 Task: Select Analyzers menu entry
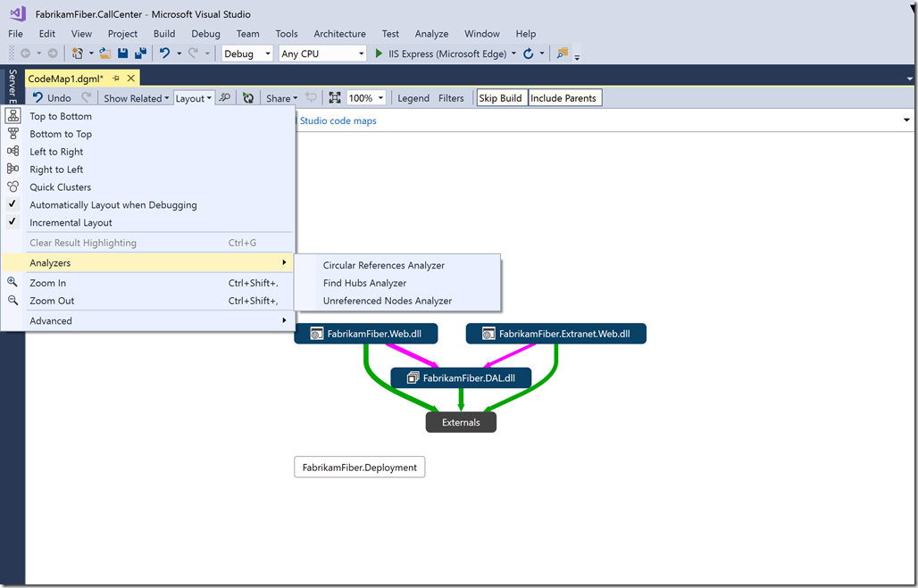[147, 262]
